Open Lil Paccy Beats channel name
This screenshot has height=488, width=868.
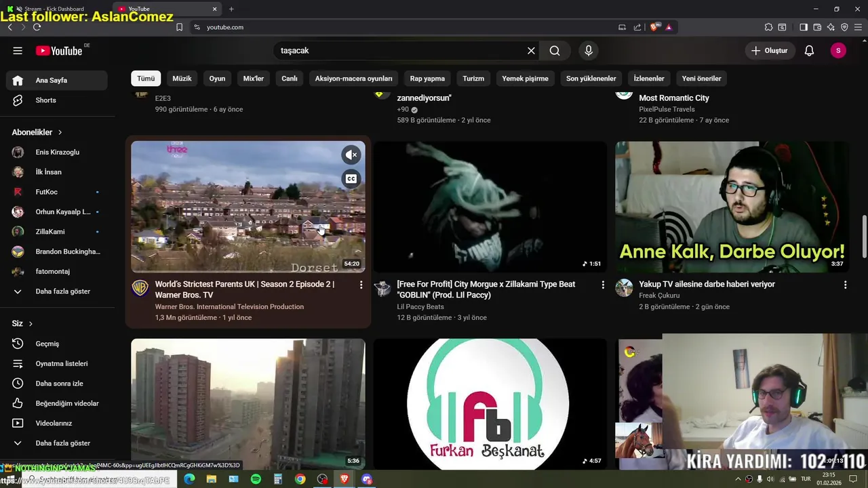coord(420,307)
